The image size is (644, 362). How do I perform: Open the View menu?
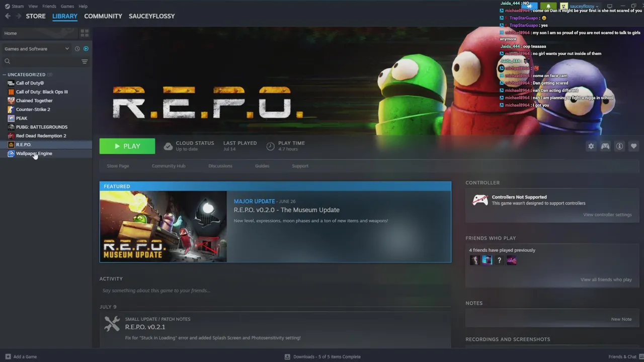33,6
